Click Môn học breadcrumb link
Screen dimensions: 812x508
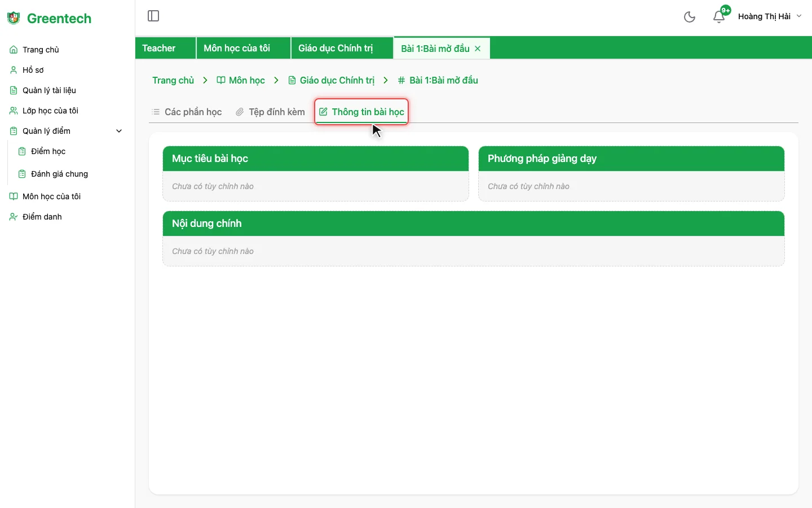pyautogui.click(x=246, y=80)
